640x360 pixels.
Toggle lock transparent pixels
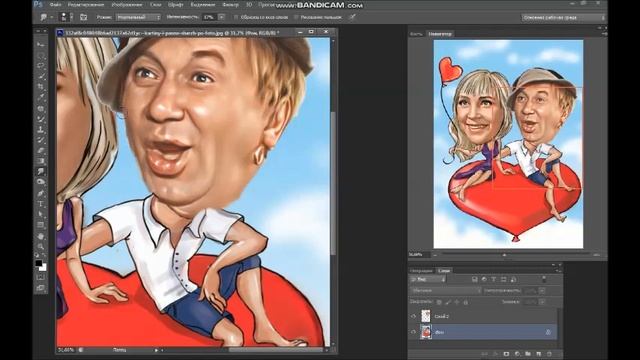pyautogui.click(x=439, y=302)
